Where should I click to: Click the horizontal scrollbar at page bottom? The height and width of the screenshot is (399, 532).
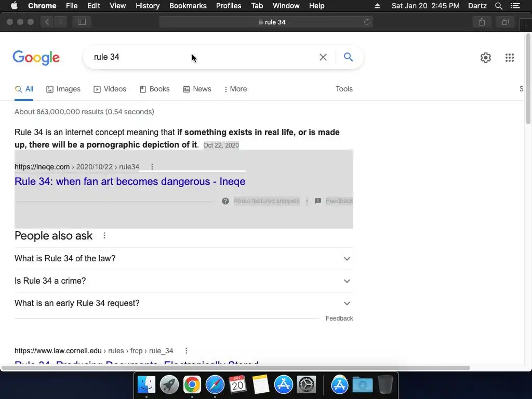(236, 368)
